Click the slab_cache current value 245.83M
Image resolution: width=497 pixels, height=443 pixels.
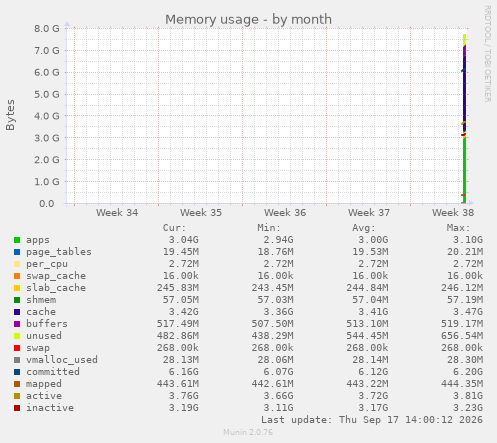point(178,288)
